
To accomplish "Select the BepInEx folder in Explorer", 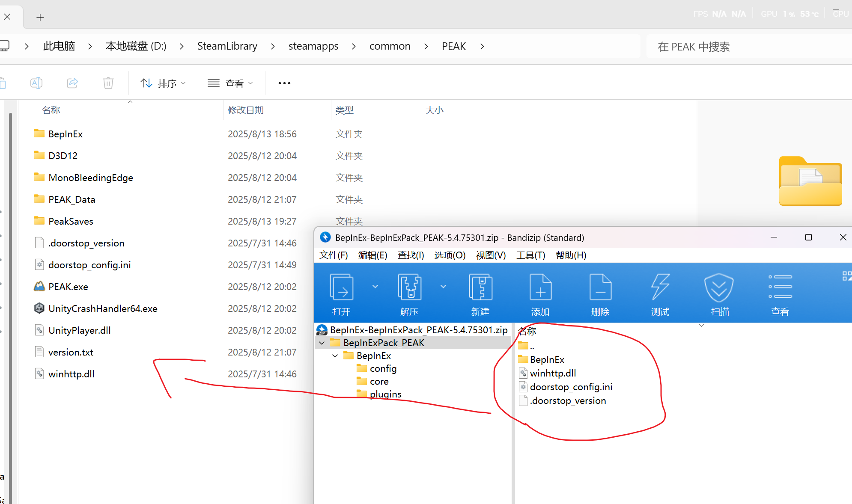I will pos(66,134).
